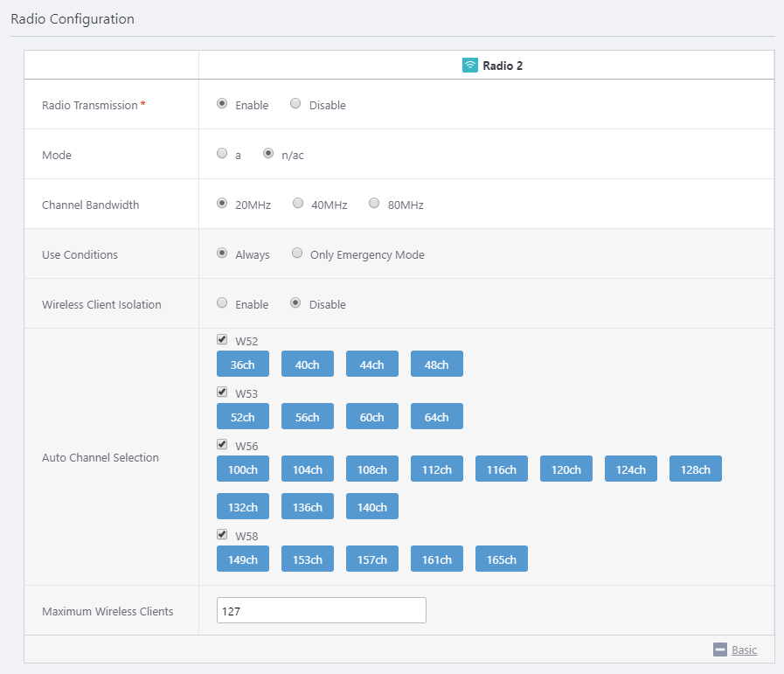Viewport: 784px width, 674px height.
Task: Toggle channel 161ch button
Action: coord(436,559)
